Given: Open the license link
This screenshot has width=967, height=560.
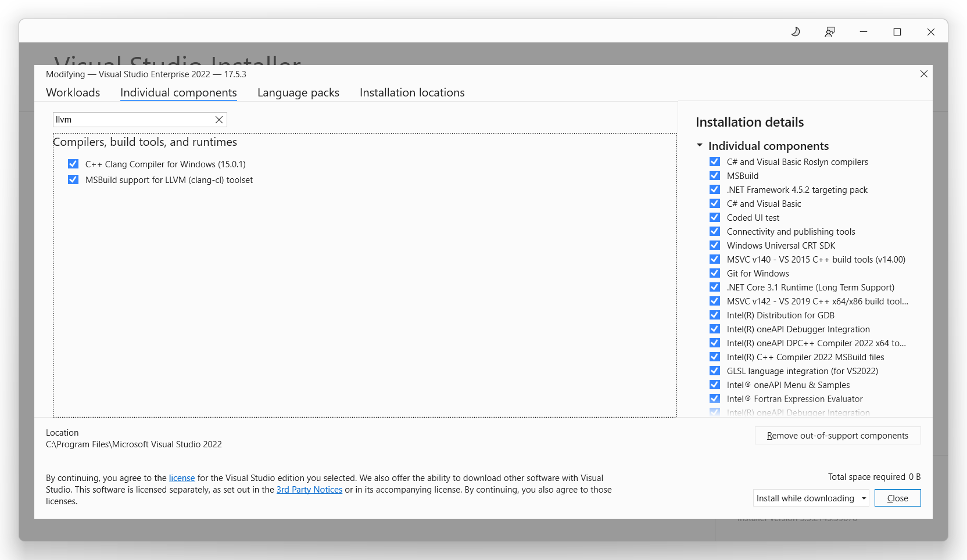Looking at the screenshot, I should pyautogui.click(x=181, y=478).
